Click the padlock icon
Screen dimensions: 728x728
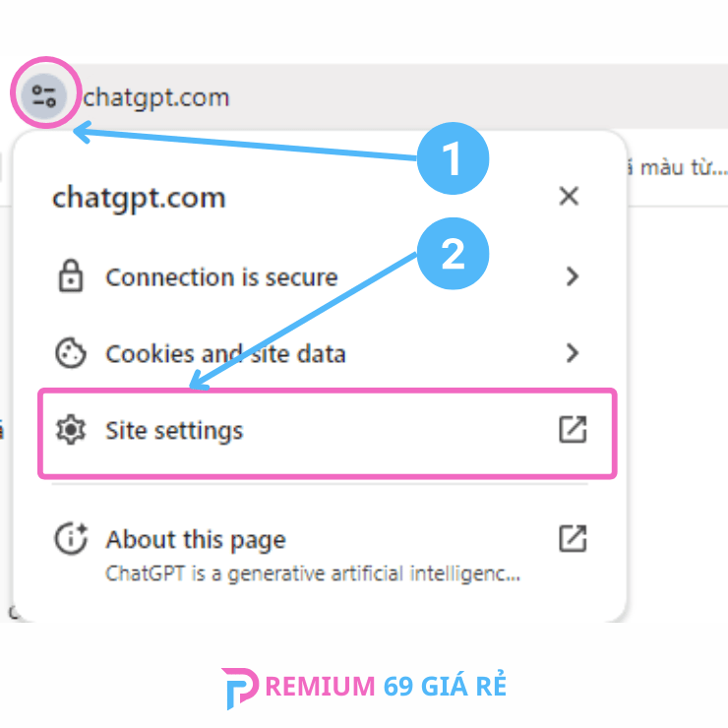tap(70, 277)
